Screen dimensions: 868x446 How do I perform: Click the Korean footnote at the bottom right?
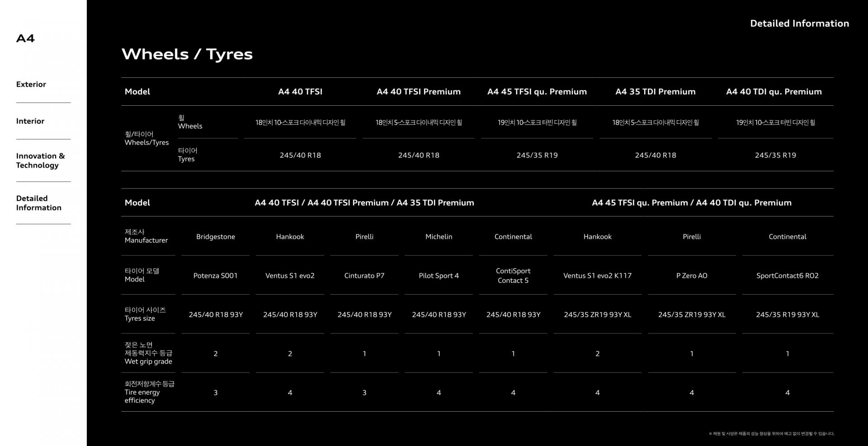click(771, 434)
